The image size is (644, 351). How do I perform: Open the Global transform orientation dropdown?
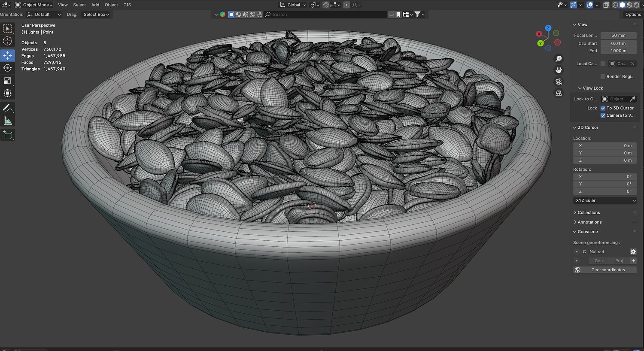[293, 5]
